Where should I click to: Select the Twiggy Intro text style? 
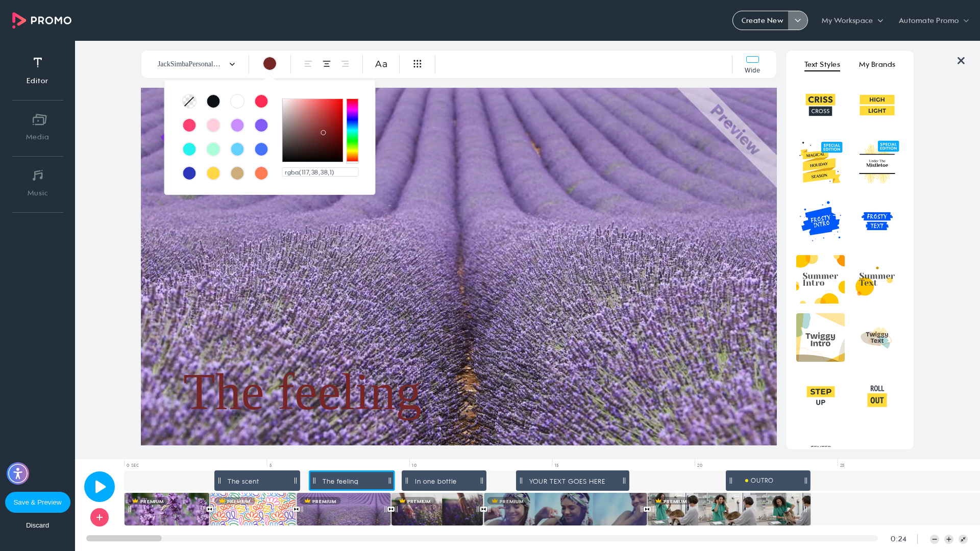coord(820,338)
